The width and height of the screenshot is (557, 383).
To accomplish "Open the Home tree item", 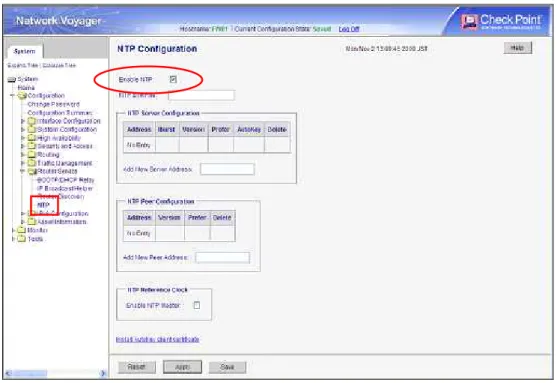I will 26,88.
